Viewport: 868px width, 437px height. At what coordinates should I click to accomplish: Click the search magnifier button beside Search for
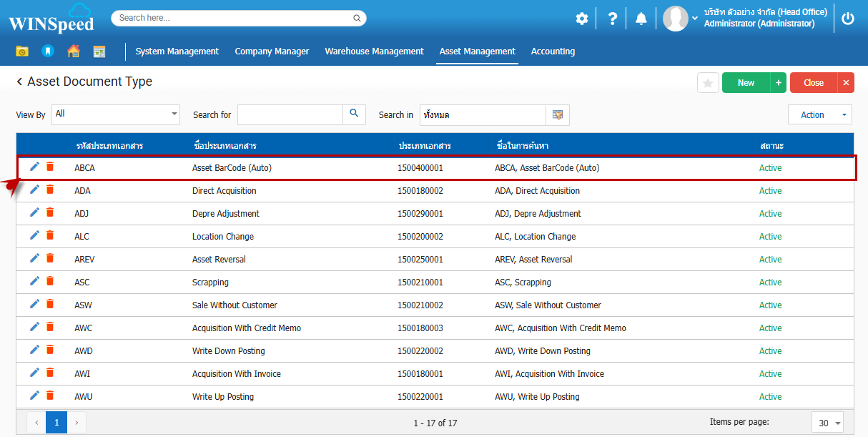pos(354,114)
